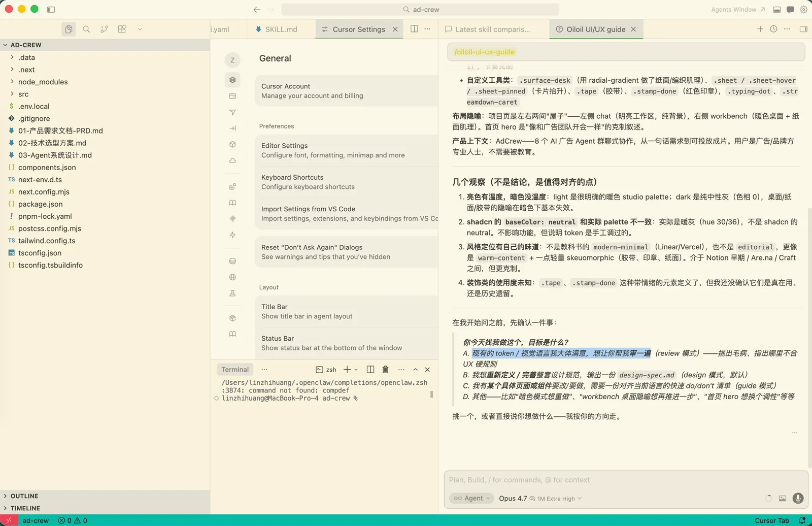
Task: Switch to Latest skill comparison chat tab
Action: pyautogui.click(x=493, y=29)
